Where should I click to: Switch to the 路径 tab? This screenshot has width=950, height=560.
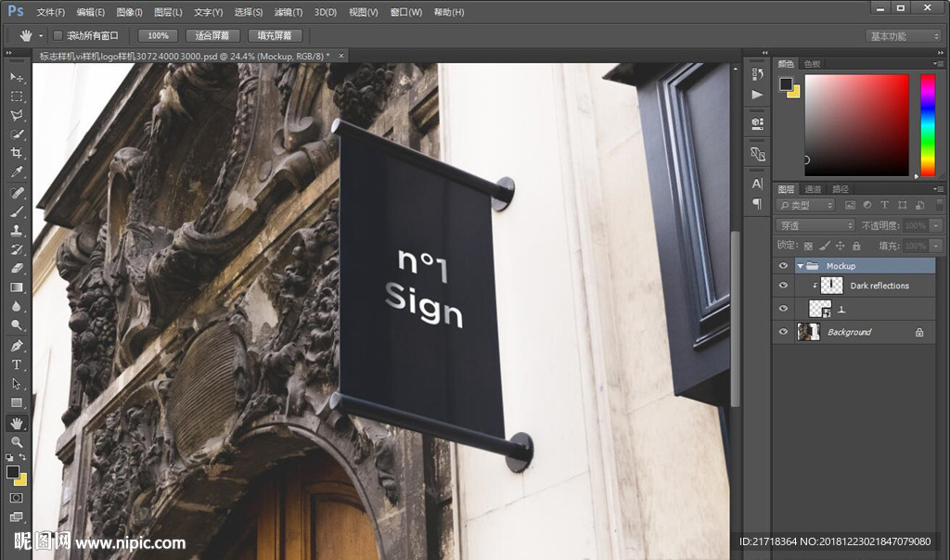(x=841, y=189)
